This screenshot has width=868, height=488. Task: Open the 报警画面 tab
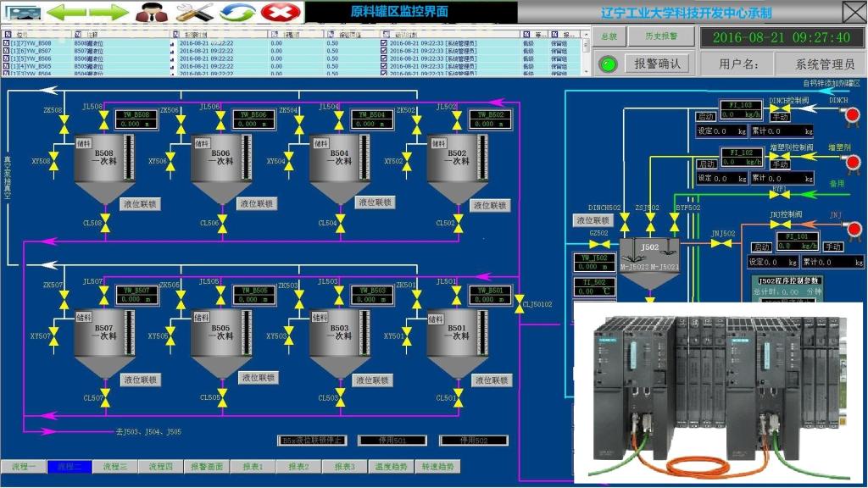pyautogui.click(x=206, y=467)
